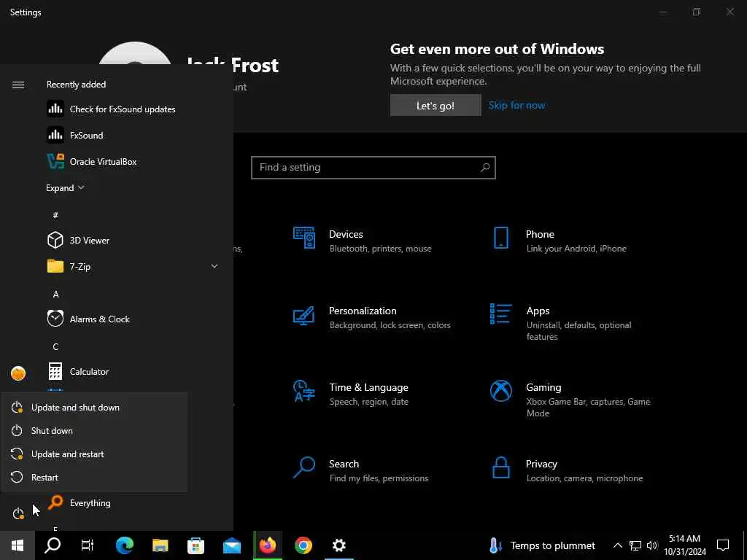Screen dimensions: 747x560
Task: Launch Google Chrome from taskbar
Action: click(x=303, y=545)
